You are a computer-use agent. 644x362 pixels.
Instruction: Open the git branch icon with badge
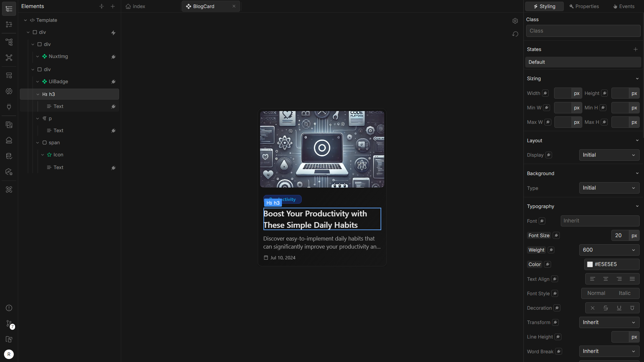[9, 323]
